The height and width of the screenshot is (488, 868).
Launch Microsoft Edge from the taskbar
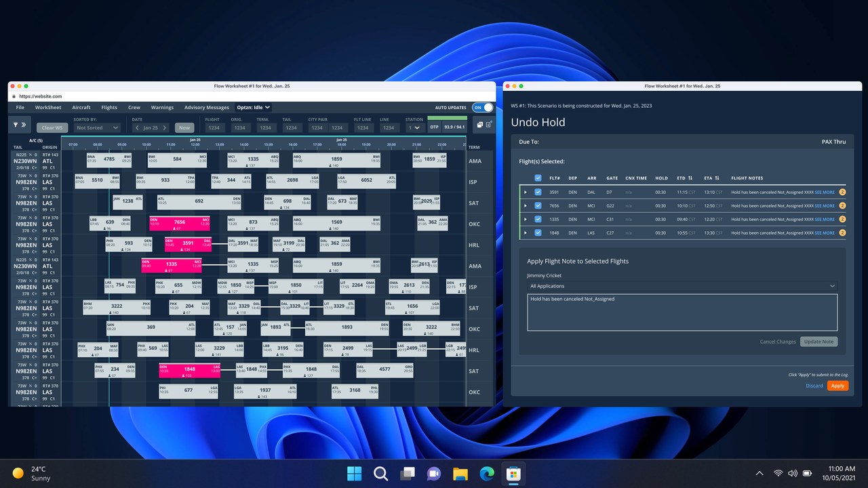point(487,473)
